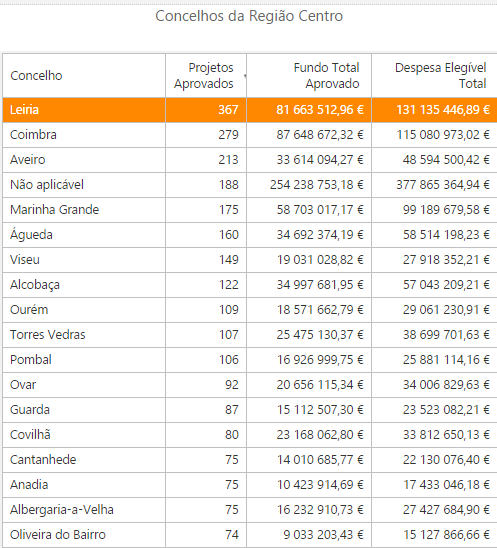Click sort arrow in Projetos Aprovados header
Viewport: 497px width, 548px height.
pyautogui.click(x=245, y=75)
